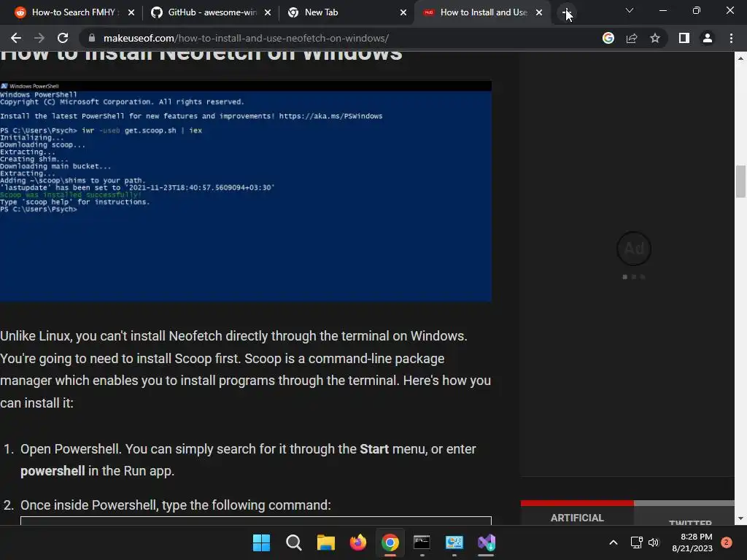This screenshot has height=560, width=747.
Task: Click 'Once inside Powershell' step text
Action: [175, 505]
